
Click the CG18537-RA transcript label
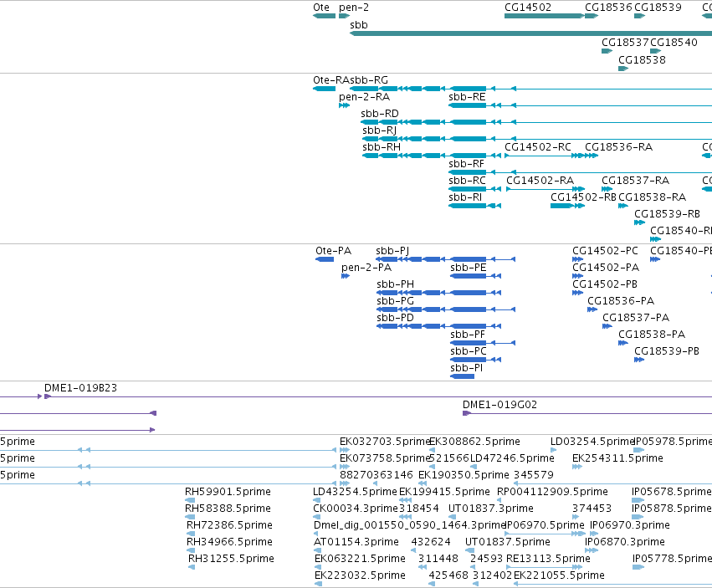(x=635, y=181)
